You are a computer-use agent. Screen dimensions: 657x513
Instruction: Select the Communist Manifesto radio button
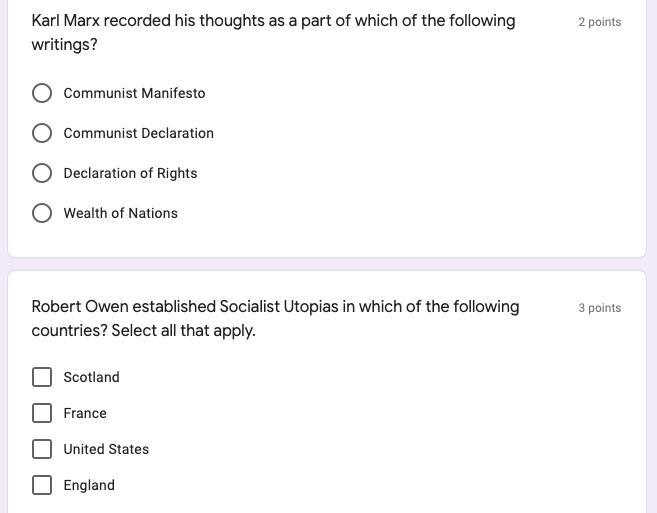(42, 93)
